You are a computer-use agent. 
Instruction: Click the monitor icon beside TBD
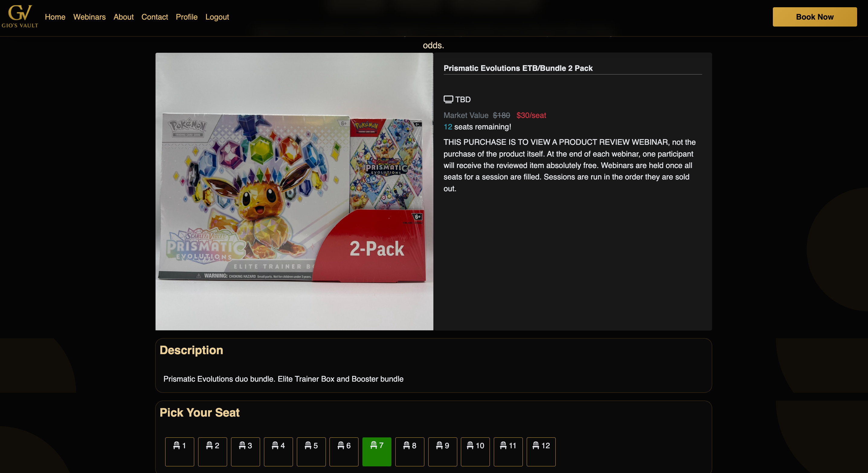coord(448,99)
